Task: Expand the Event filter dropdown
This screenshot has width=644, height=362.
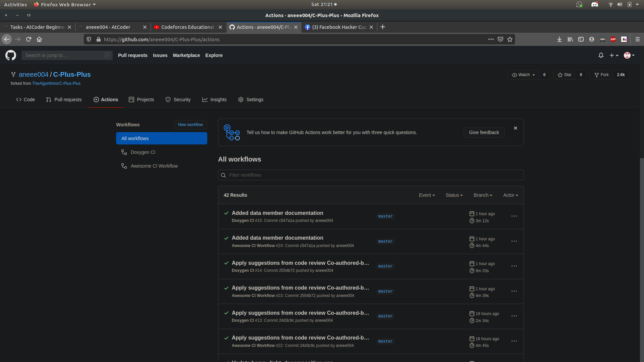Action: click(427, 195)
